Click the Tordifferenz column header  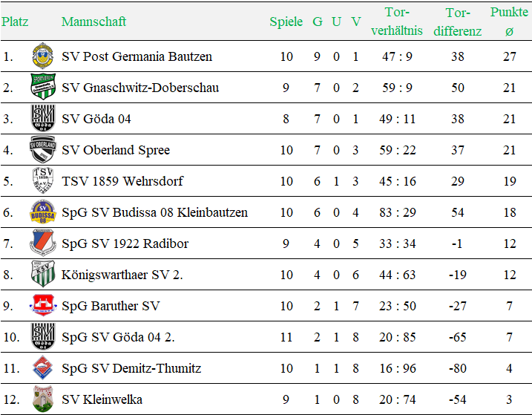(457, 22)
